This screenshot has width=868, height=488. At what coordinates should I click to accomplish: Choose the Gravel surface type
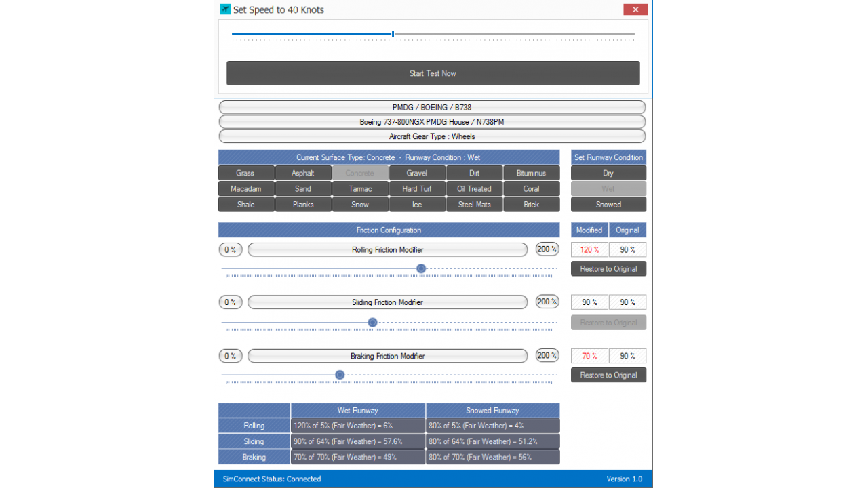(x=417, y=173)
